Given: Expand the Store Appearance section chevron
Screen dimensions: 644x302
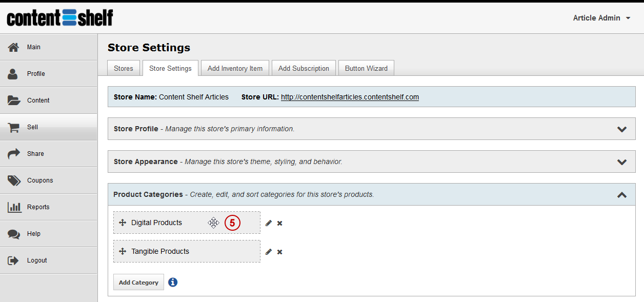Looking at the screenshot, I should 622,162.
